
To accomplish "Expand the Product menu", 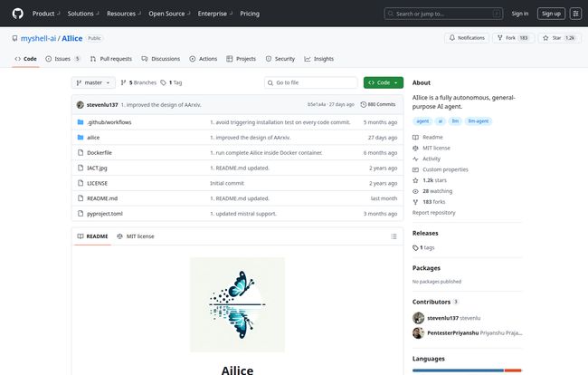I will tap(46, 14).
